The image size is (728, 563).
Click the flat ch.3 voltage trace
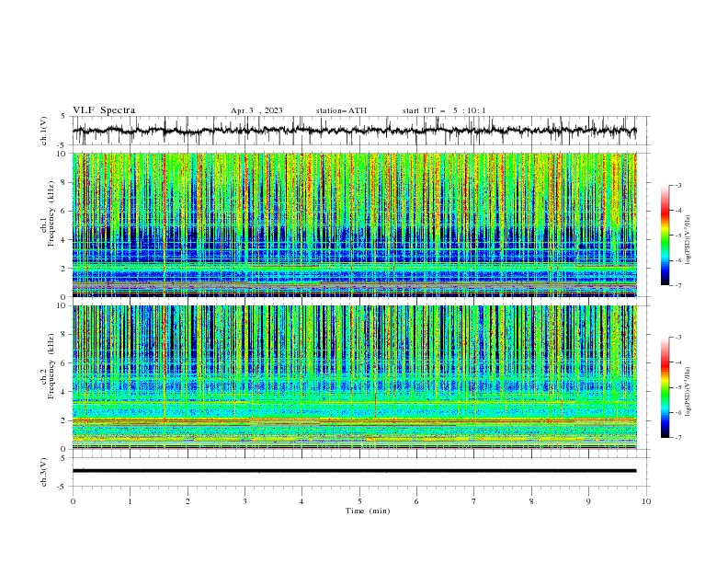[354, 471]
